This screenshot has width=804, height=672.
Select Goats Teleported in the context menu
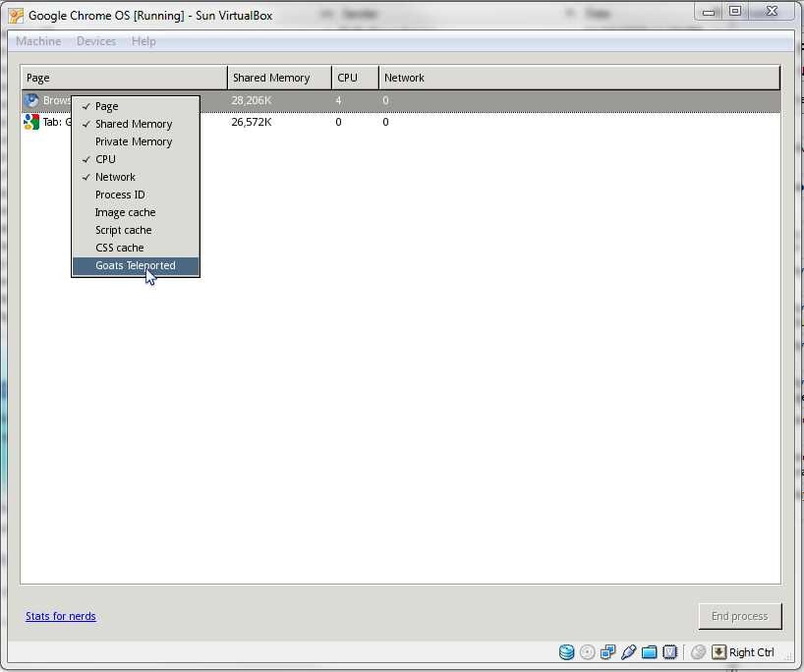click(x=136, y=265)
